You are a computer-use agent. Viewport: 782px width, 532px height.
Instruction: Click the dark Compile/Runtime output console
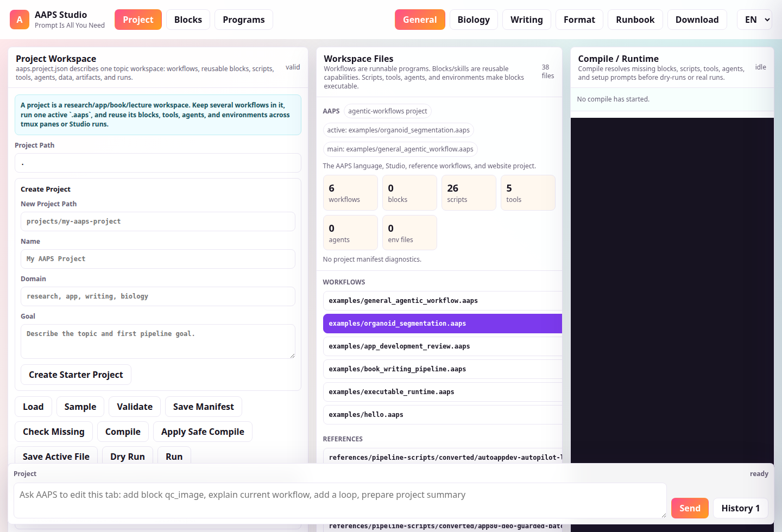point(672,290)
